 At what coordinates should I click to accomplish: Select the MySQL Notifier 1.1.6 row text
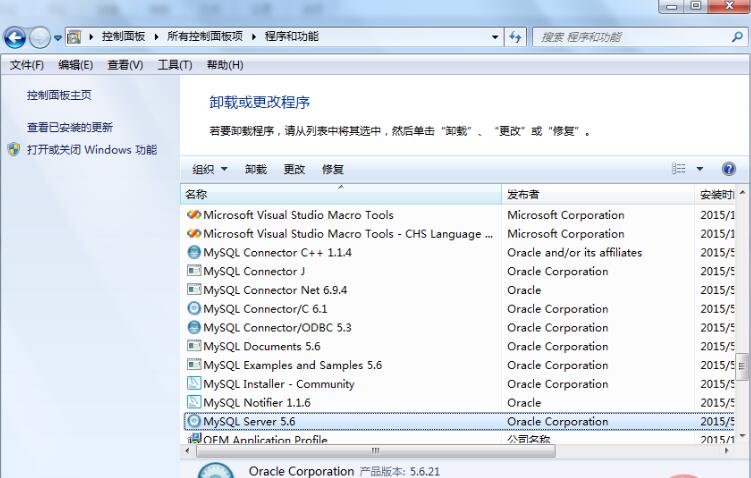pyautogui.click(x=257, y=402)
